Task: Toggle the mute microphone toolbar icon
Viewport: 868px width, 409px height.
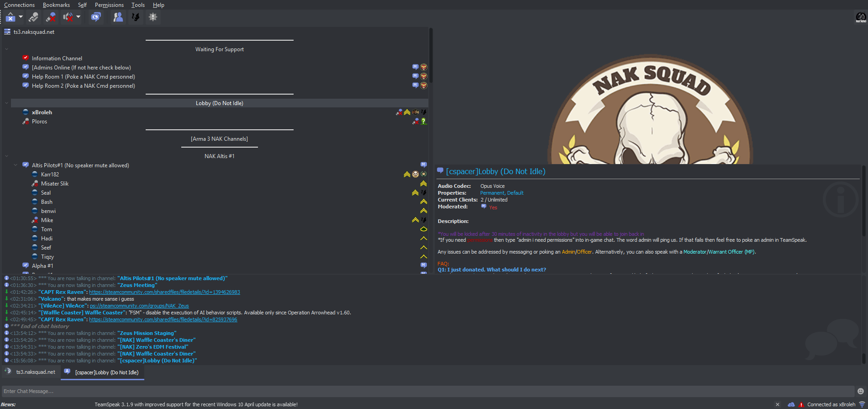Action: pyautogui.click(x=51, y=17)
